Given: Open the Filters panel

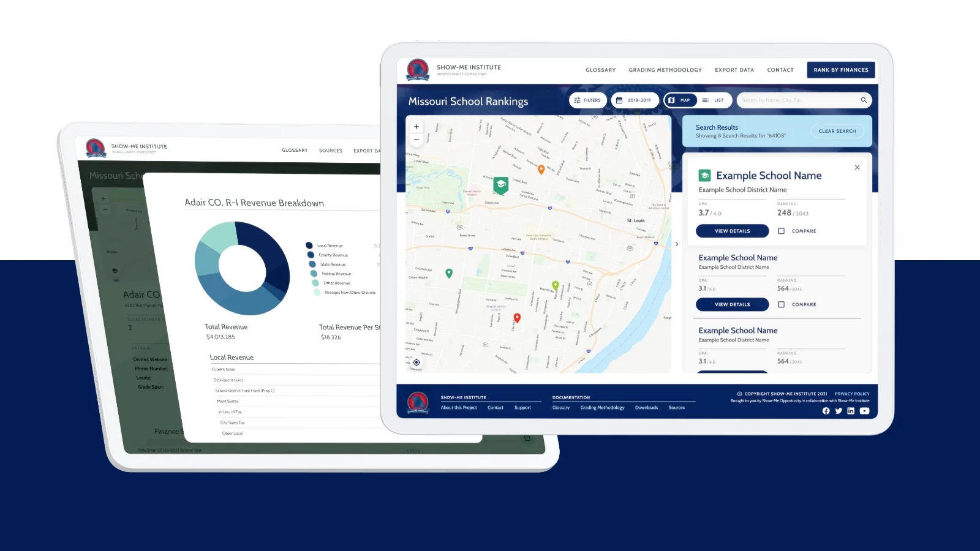Looking at the screenshot, I should 587,100.
